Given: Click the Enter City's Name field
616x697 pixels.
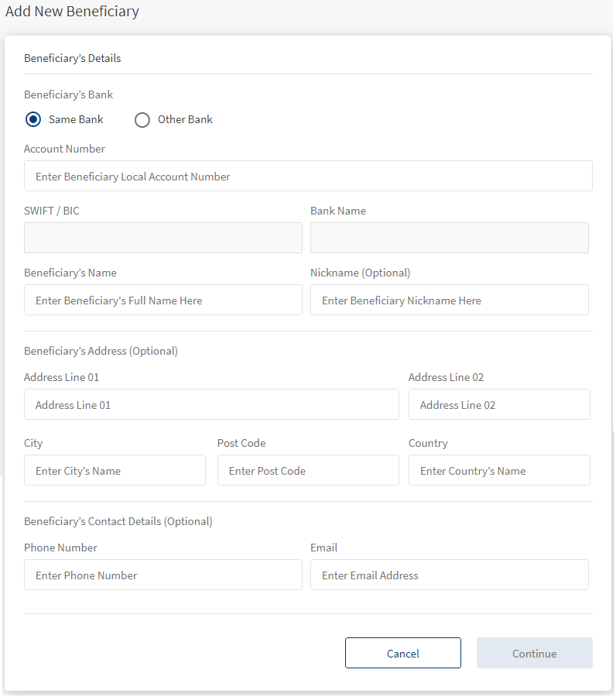Looking at the screenshot, I should click(x=115, y=471).
